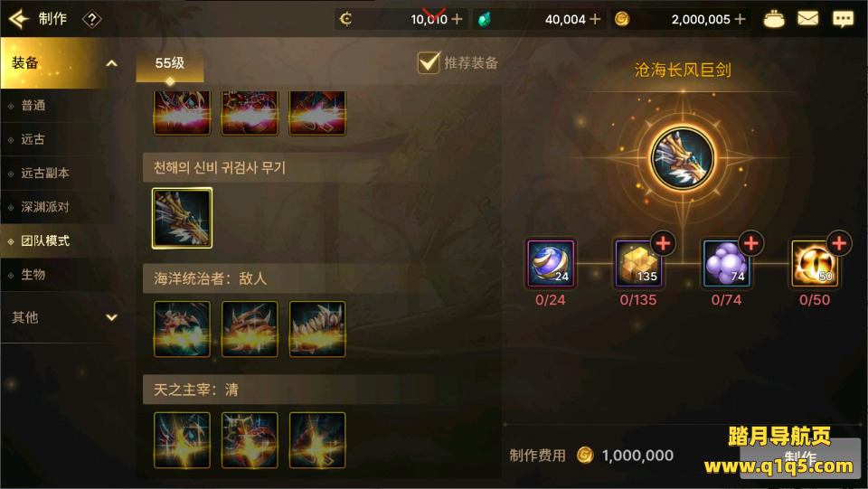Select the purple grape cluster material icon
This screenshot has width=868, height=489.
tap(726, 263)
